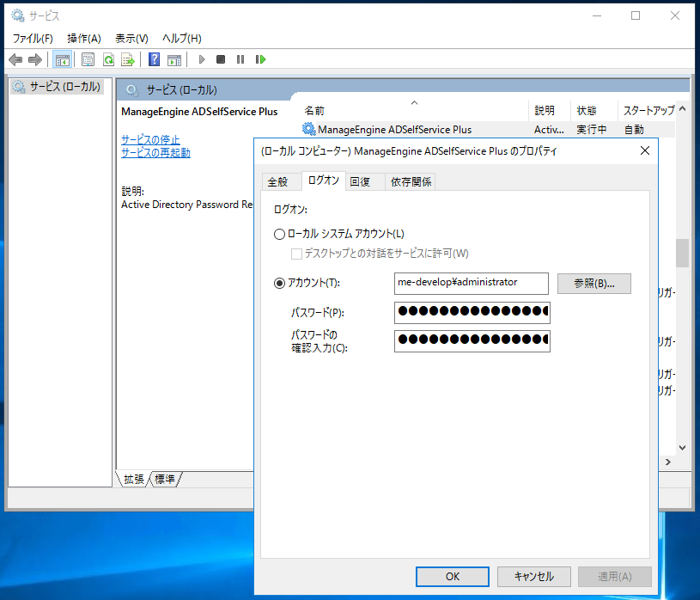Click the Export list toolbar icon
Viewport: 700px width, 600px height.
click(128, 59)
